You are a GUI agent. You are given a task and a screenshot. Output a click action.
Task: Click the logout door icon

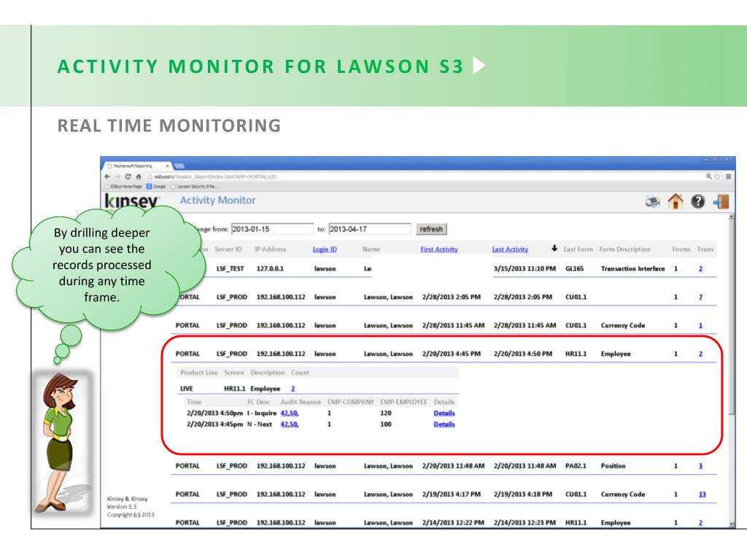point(721,201)
